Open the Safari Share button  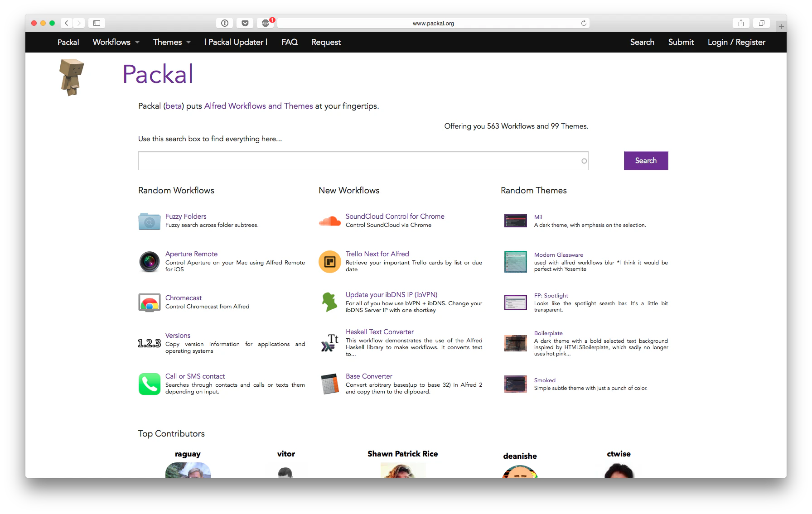(x=741, y=23)
